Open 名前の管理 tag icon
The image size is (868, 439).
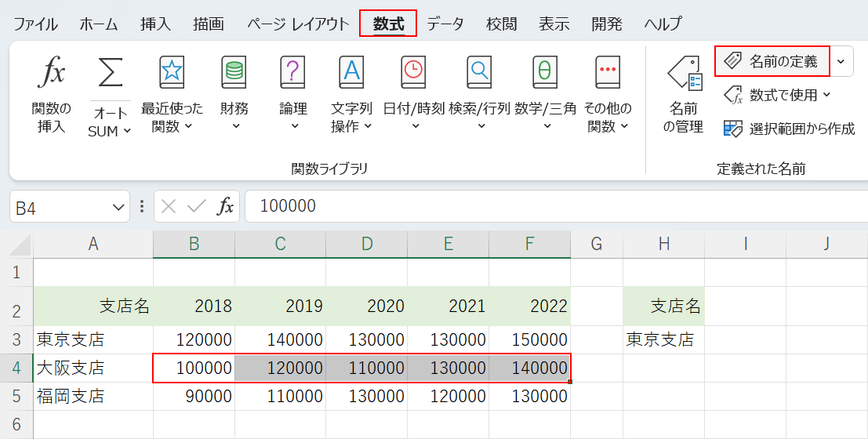[x=684, y=74]
